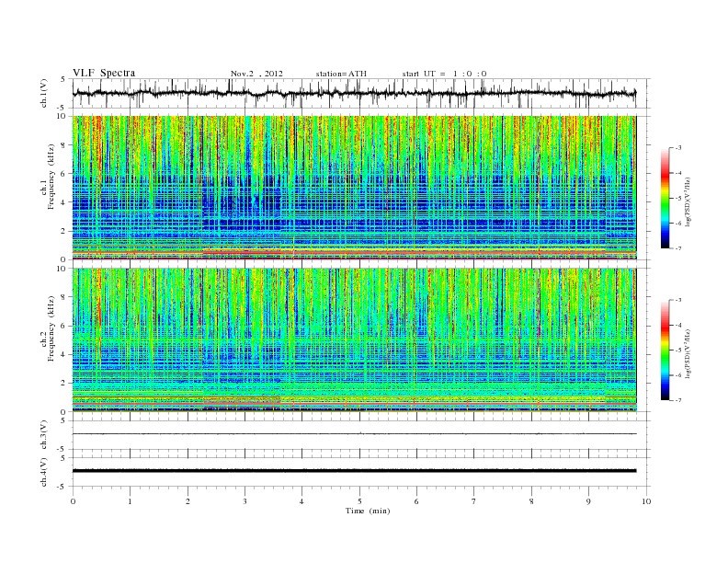Click the ch.2 PSD color bar
Image resolution: width=728 pixels, height=563 pixels.
pyautogui.click(x=665, y=350)
